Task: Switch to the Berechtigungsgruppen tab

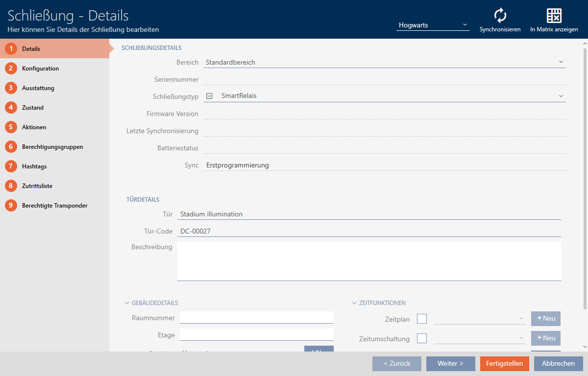Action: click(52, 147)
